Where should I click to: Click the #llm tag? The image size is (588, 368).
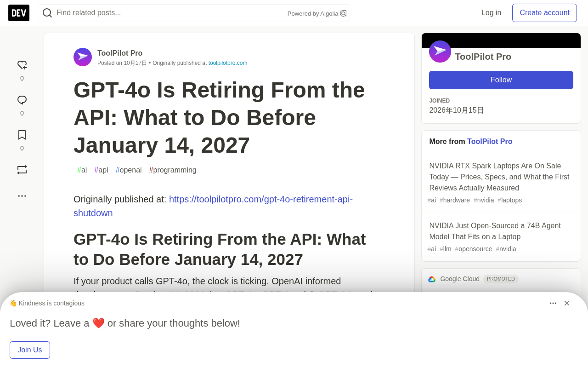coord(446,249)
